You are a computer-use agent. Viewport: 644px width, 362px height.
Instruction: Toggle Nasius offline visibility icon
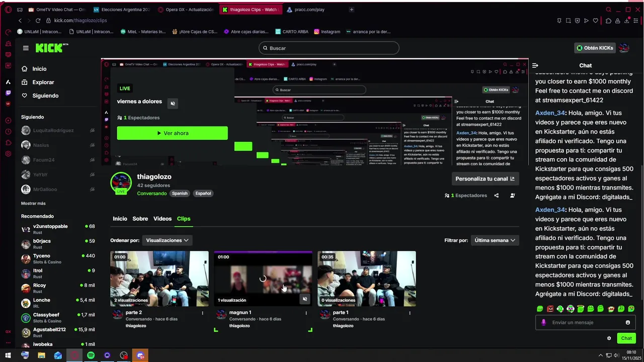point(92,145)
